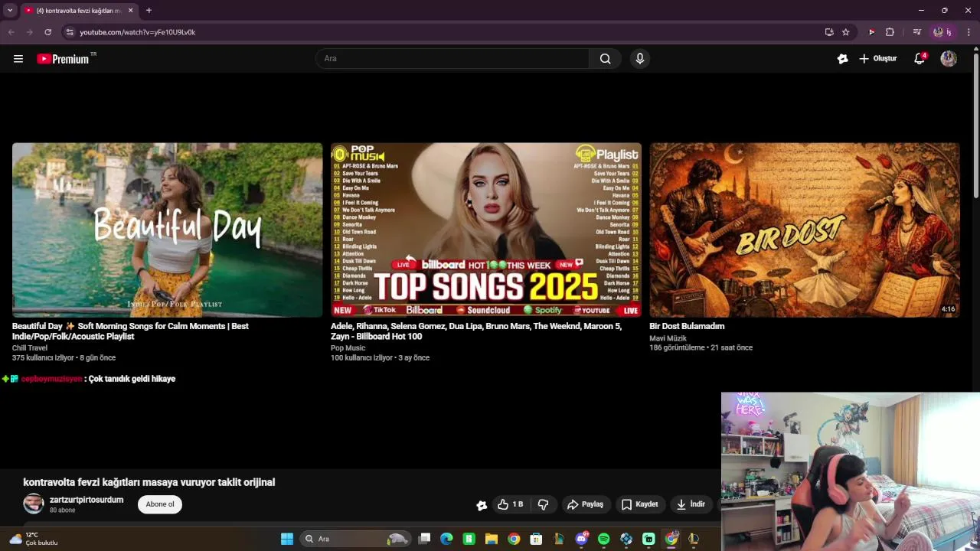This screenshot has height=551, width=980.
Task: Open the Top Songs 2025 thumbnail
Action: coord(486,230)
